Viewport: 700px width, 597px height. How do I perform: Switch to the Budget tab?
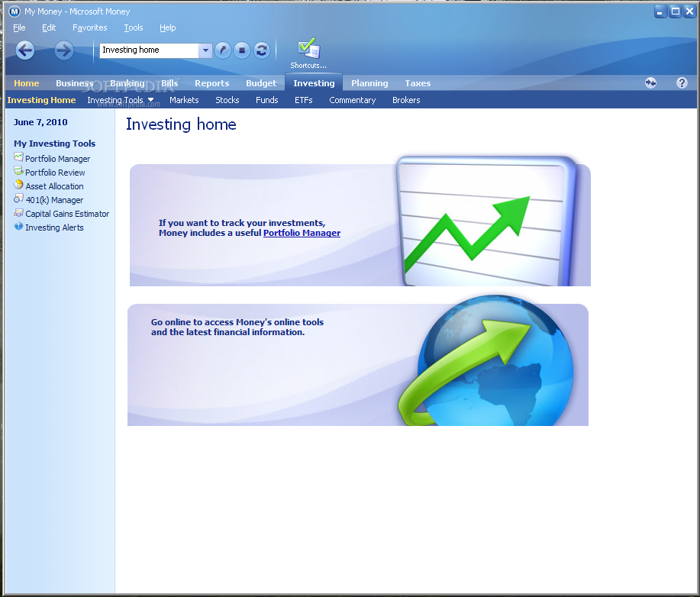[261, 83]
